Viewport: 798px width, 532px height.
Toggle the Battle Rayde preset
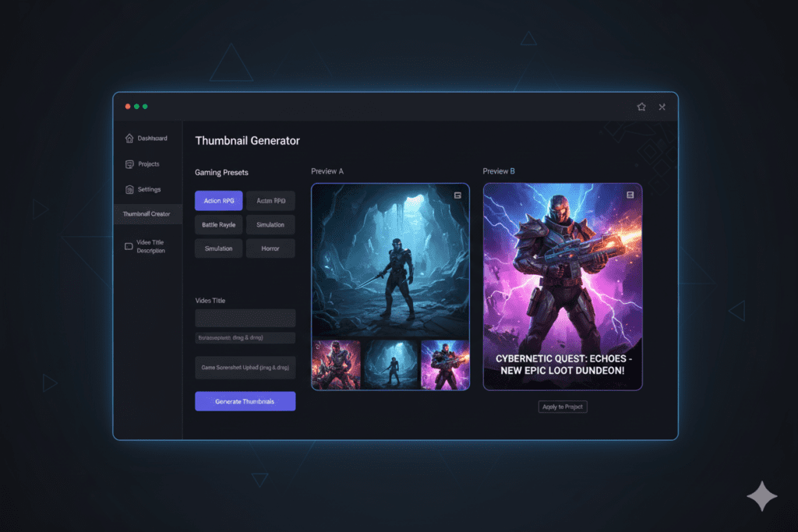click(218, 224)
